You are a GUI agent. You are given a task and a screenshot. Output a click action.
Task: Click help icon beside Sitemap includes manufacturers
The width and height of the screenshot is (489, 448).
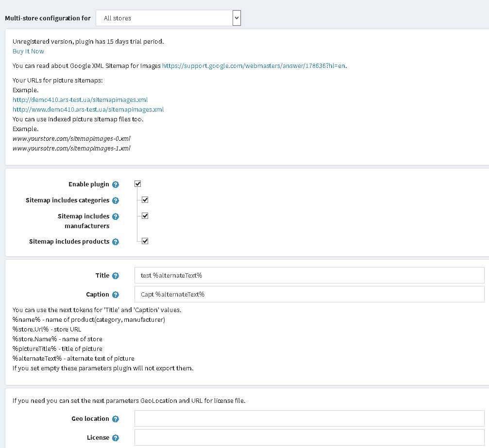coord(116,216)
